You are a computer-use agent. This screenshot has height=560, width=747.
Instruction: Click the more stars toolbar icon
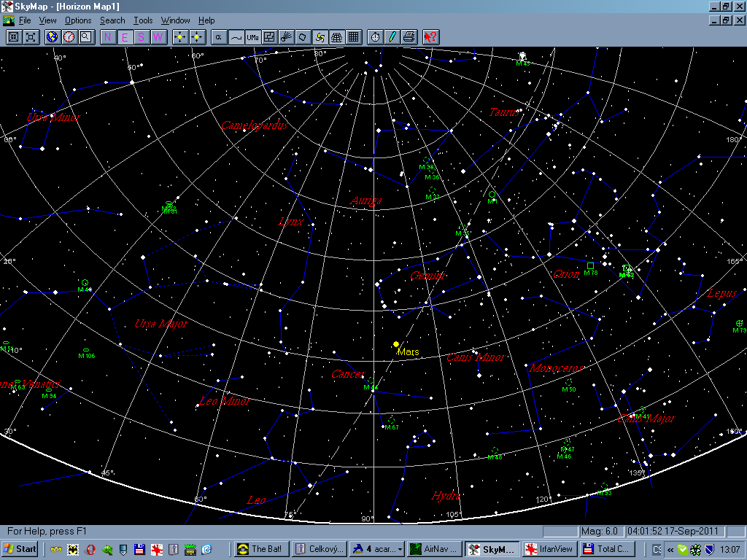coord(180,37)
